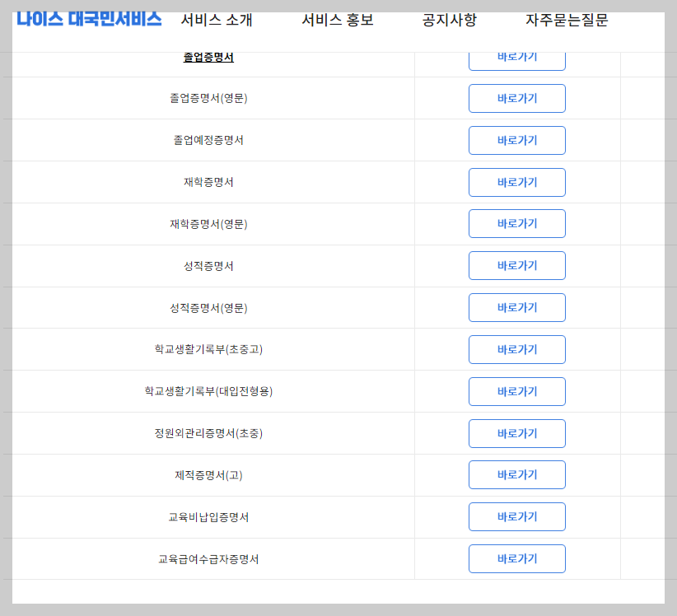Click 바로가기 for 재학증명서
Image resolution: width=677 pixels, height=616 pixels.
coord(516,182)
